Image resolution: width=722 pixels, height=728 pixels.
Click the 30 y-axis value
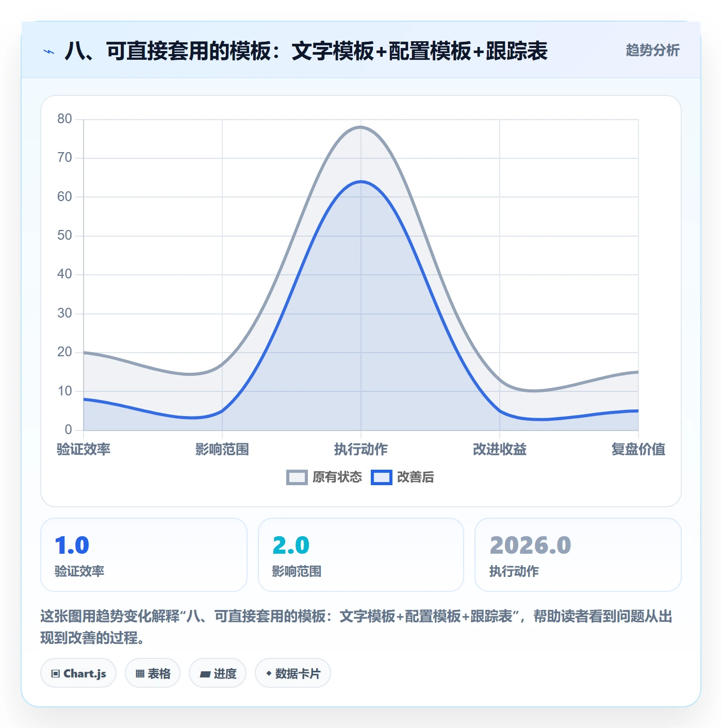coord(64,313)
